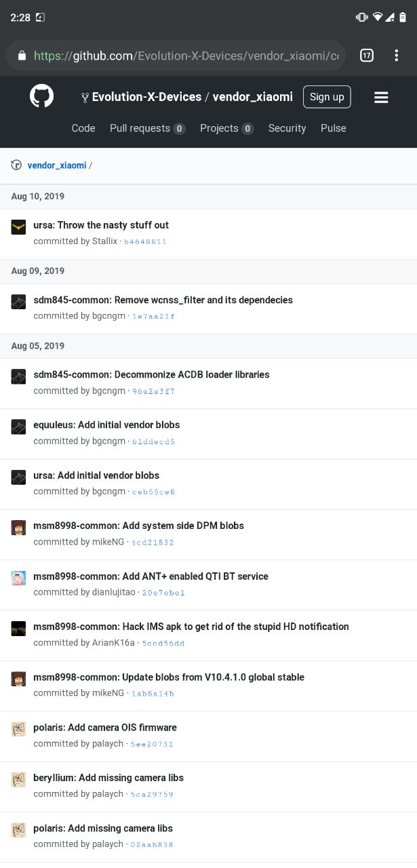Click the vendor_xiaomi breadcrumb link
417x868 pixels.
point(57,165)
